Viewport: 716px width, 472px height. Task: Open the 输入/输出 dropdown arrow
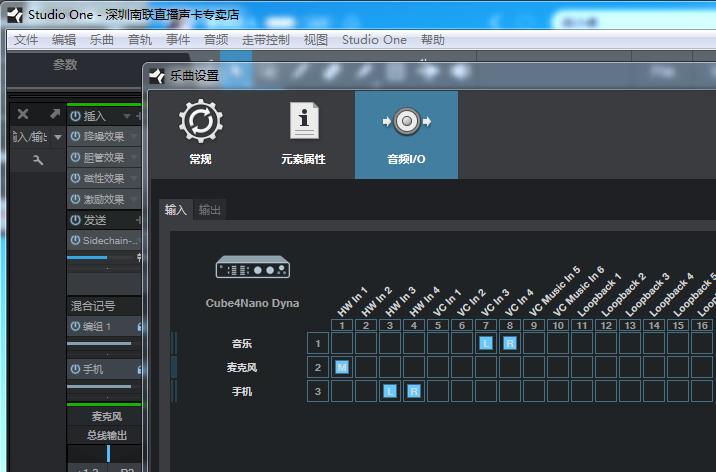pyautogui.click(x=58, y=137)
